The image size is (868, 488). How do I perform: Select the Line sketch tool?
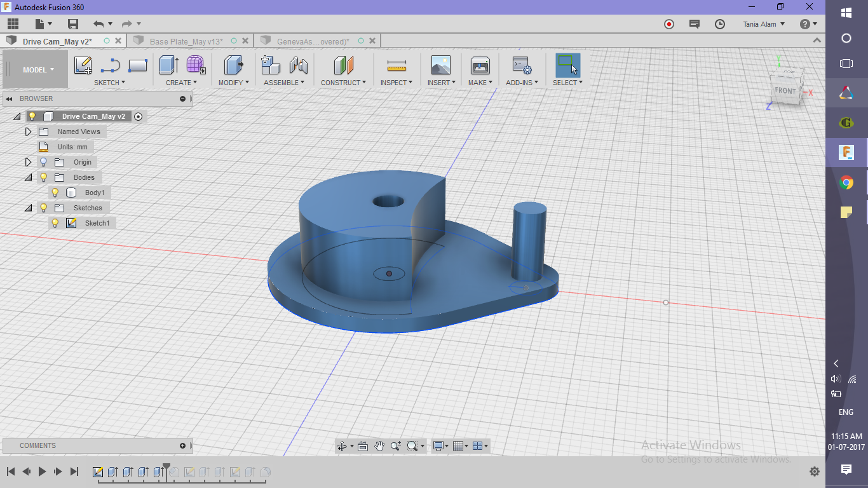111,65
